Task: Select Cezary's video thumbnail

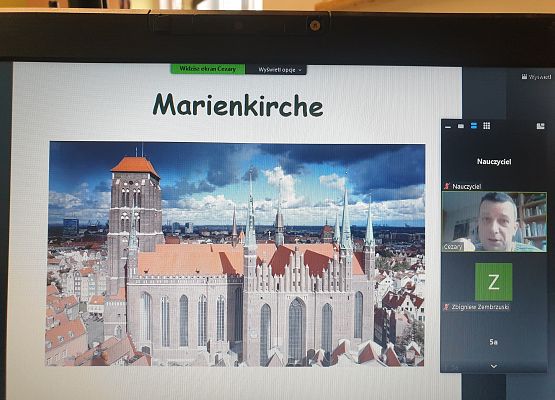Action: (494, 222)
